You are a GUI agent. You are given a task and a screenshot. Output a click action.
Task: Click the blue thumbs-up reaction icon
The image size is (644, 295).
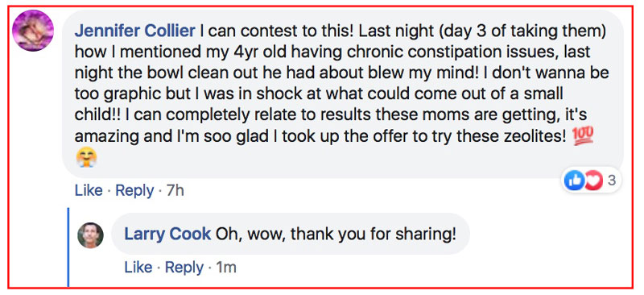click(x=574, y=181)
